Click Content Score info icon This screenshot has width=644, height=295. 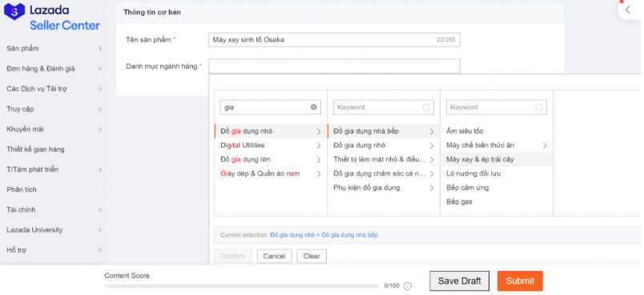click(x=408, y=286)
